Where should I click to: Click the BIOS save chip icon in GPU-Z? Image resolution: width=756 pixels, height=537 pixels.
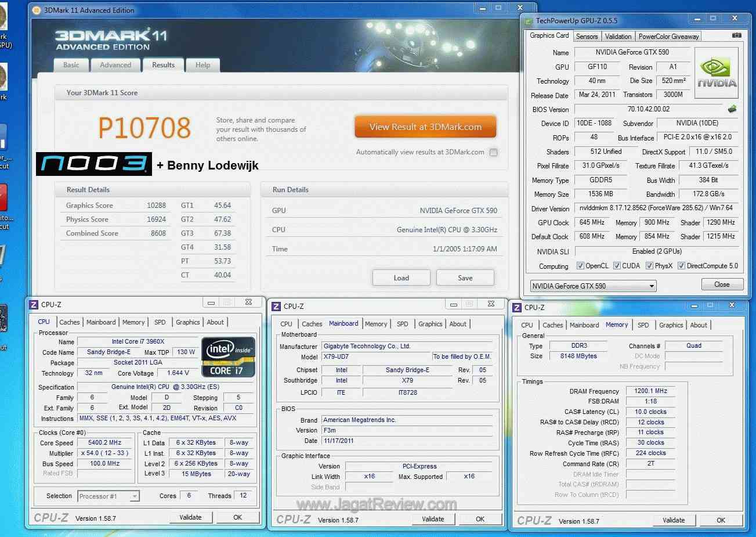coord(732,109)
